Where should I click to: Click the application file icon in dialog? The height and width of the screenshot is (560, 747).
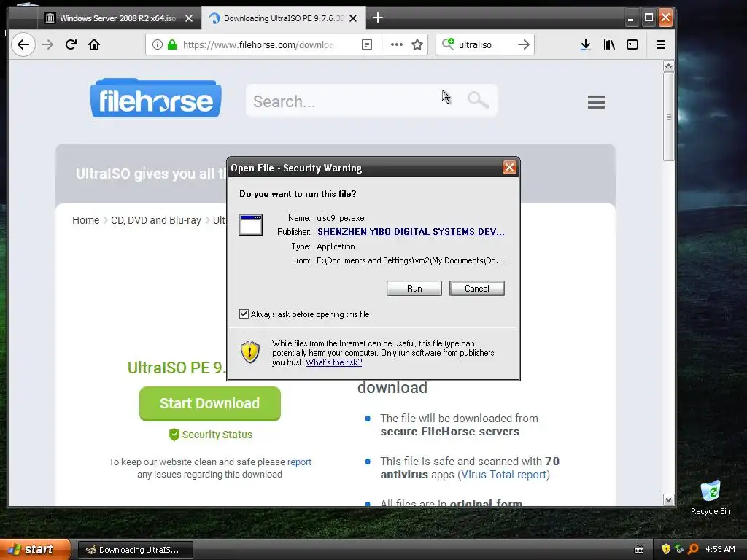251,225
